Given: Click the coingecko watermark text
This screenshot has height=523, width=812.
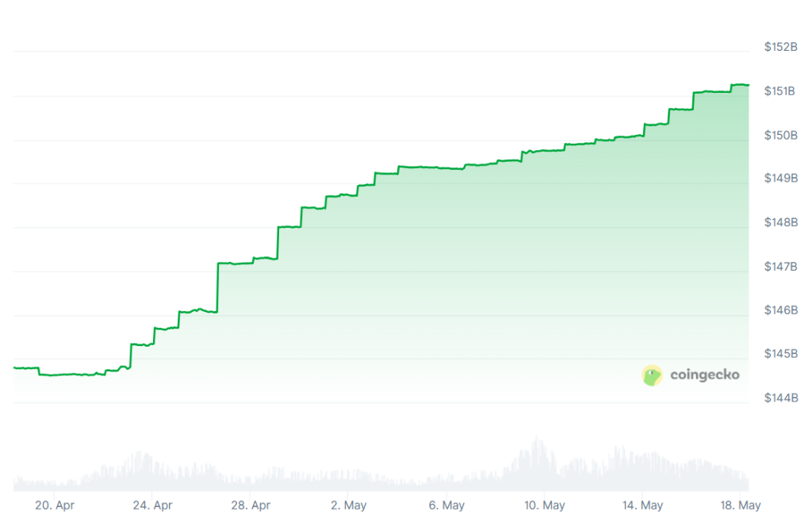Looking at the screenshot, I should point(704,375).
